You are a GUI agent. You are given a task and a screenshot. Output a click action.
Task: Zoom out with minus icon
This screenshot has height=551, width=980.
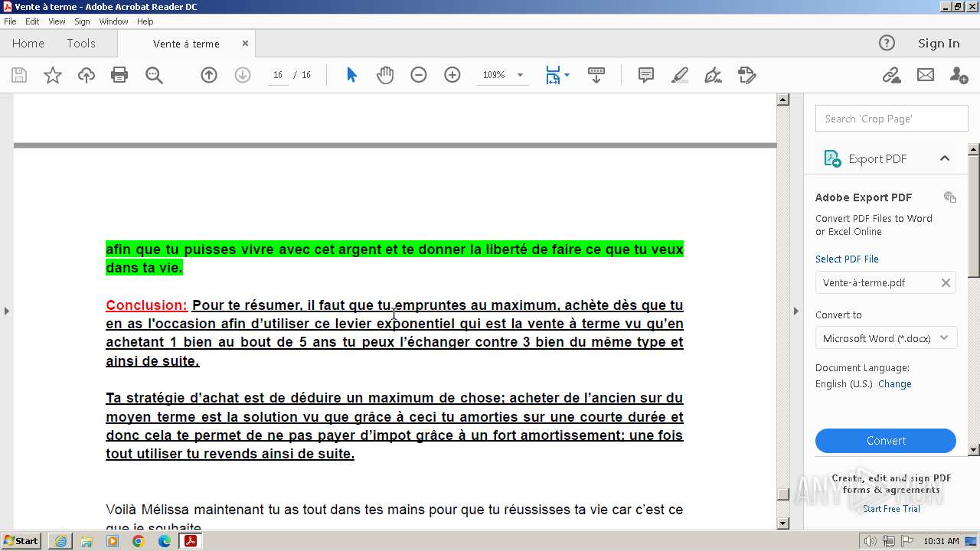coord(419,75)
